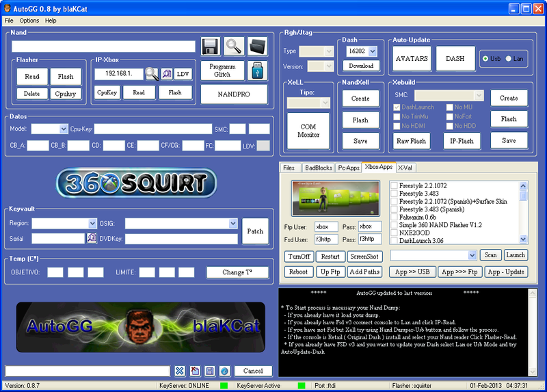Image resolution: width=547 pixels, height=392 pixels.
Task: Click the blue X icon beside the bottom text field
Action: tap(179, 371)
